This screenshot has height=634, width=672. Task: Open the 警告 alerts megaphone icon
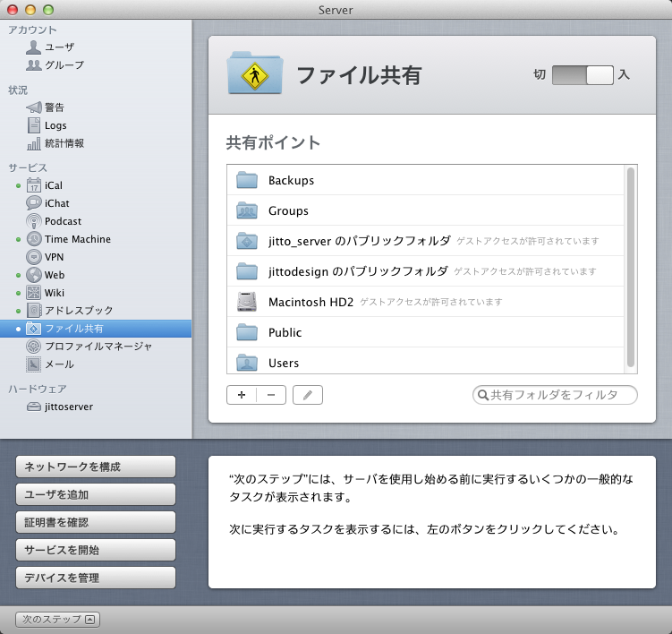click(34, 107)
